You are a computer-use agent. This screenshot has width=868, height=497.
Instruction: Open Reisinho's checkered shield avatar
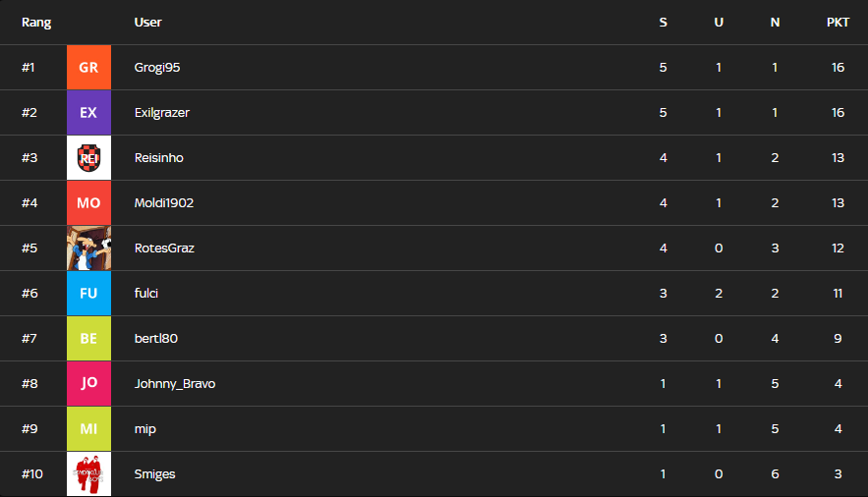[x=88, y=157]
